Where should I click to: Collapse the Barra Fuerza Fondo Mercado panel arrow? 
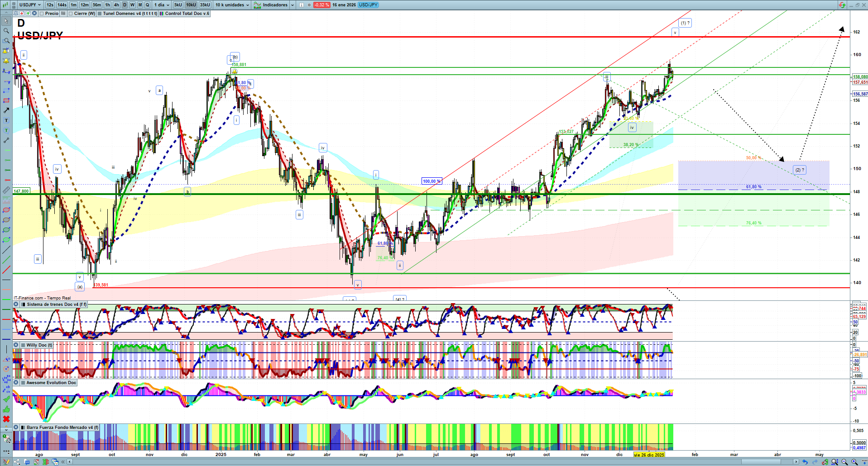coord(16,428)
